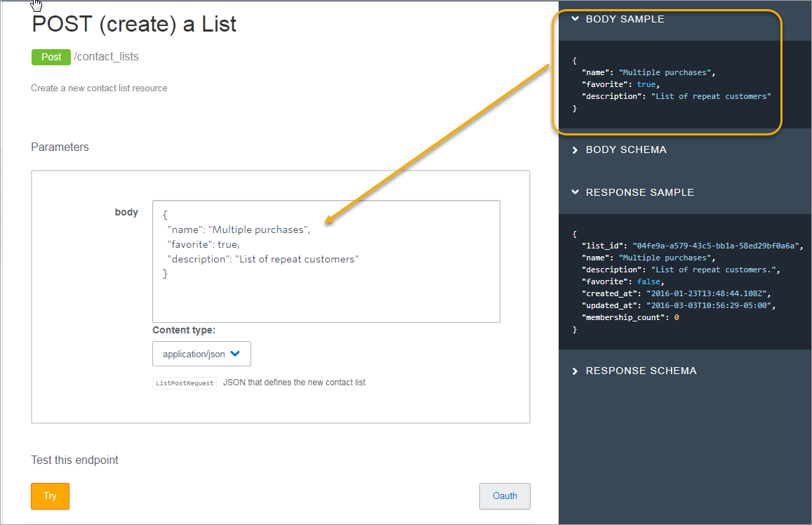Screen dimensions: 812x525
Task: Click the Try button
Action: tap(49, 496)
